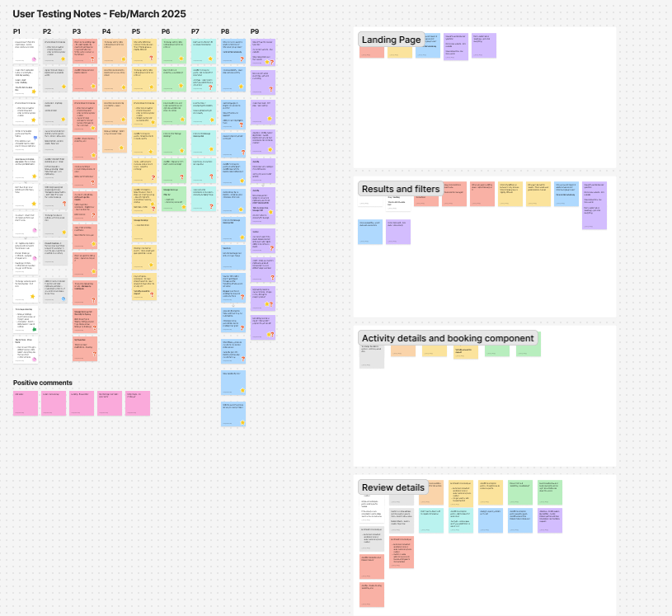Select the tall purple note in Results and filters
Viewport: 672px width, 616px height.
(x=594, y=205)
